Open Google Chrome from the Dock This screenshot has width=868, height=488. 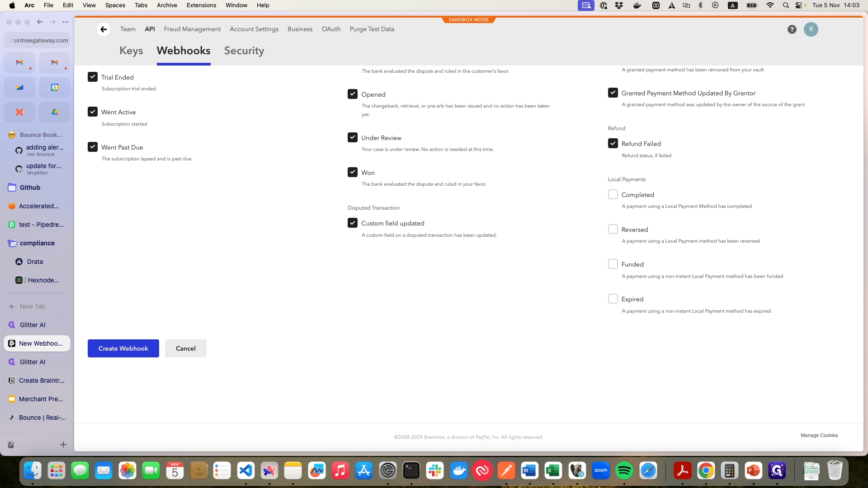[x=706, y=471]
